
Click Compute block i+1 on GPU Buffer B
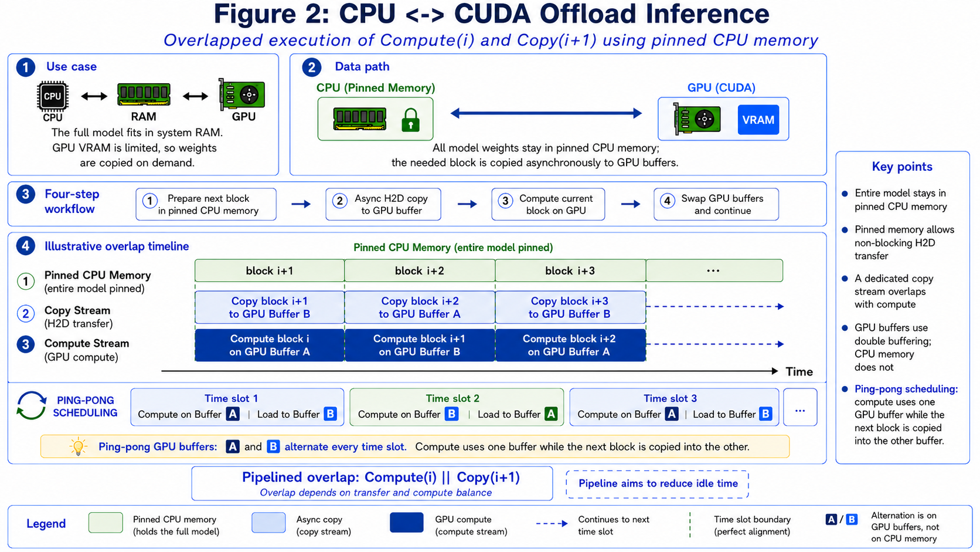pos(420,345)
